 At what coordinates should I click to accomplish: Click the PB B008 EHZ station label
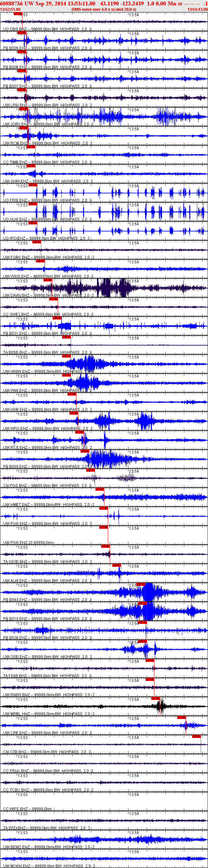point(47,467)
